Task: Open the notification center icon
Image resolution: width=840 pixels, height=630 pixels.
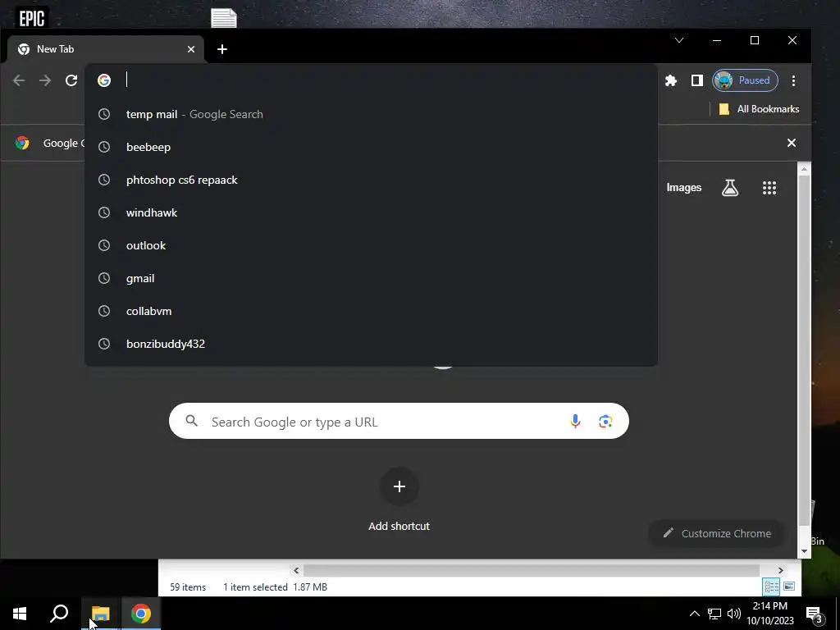Action: point(815,614)
